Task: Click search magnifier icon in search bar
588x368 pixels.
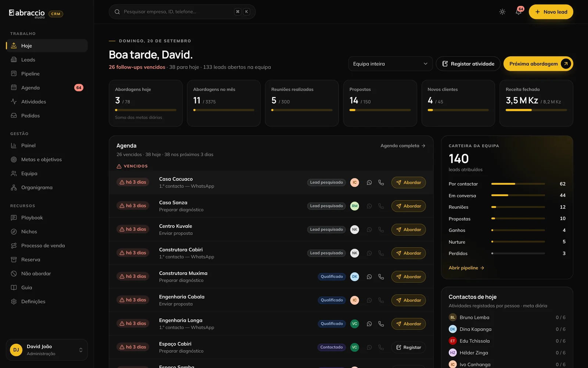Action: click(x=117, y=12)
